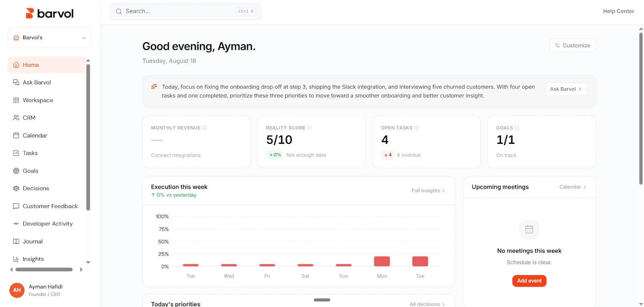Image resolution: width=644 pixels, height=307 pixels.
Task: Click the Goals target icon
Action: [x=16, y=171]
